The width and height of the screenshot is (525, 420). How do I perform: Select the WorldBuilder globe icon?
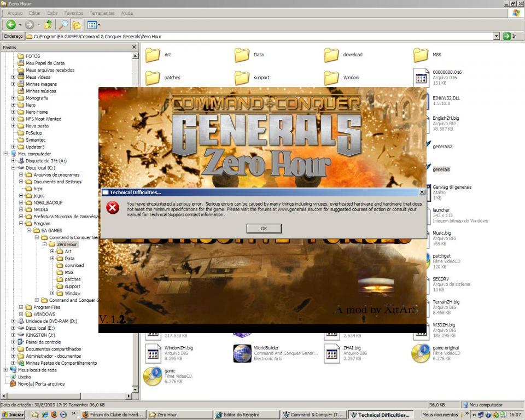[242, 353]
